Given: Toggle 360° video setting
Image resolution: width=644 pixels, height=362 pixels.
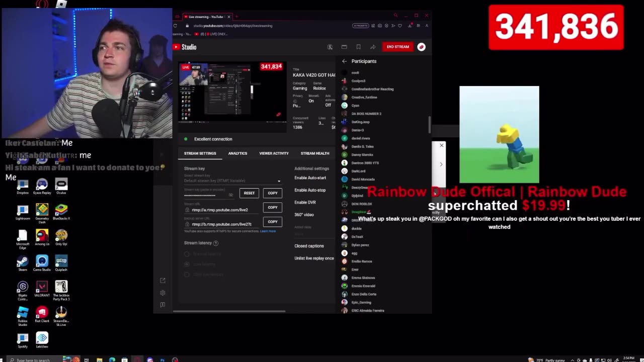Looking at the screenshot, I should point(304,215).
